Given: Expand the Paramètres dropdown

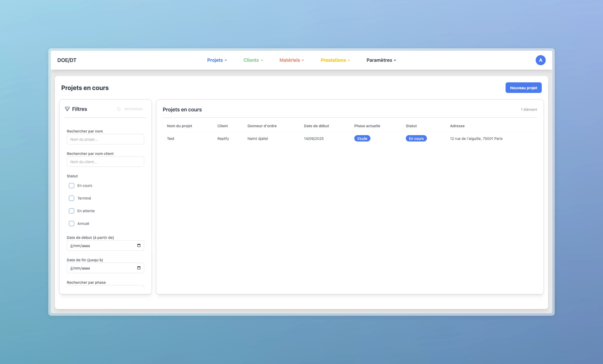Looking at the screenshot, I should [x=381, y=60].
